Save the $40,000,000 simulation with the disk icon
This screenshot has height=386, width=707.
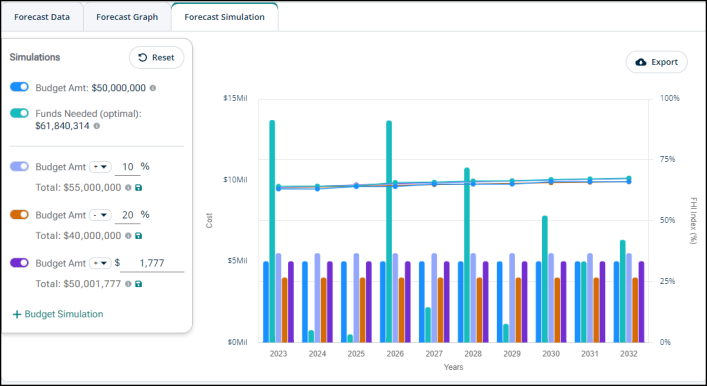point(138,236)
